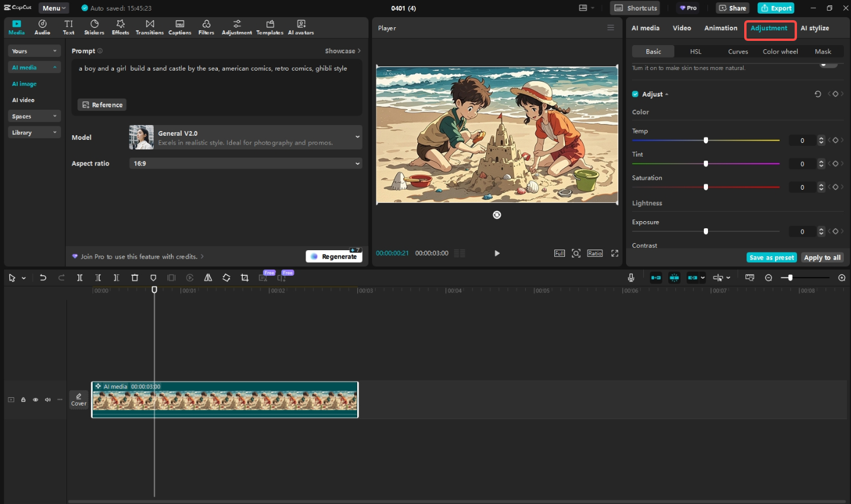
Task: Open the Aspect ratio dropdown
Action: coord(357,163)
